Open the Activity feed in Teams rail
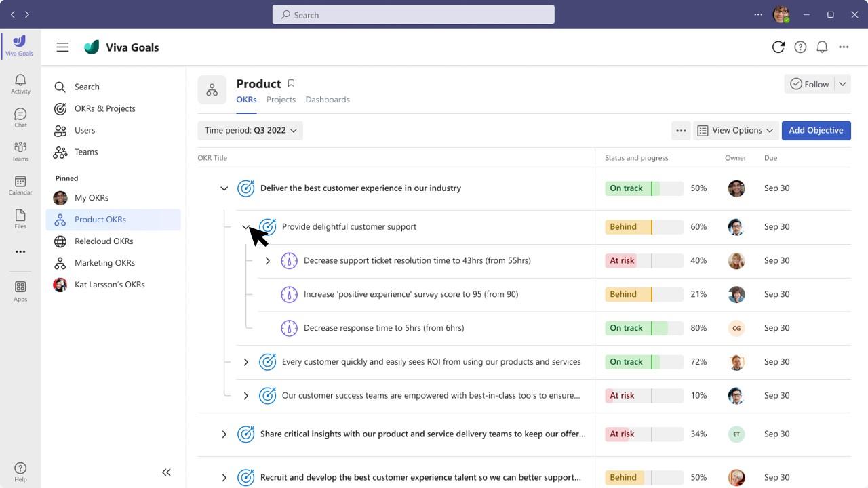Screen dimensions: 868x488 tap(20, 84)
